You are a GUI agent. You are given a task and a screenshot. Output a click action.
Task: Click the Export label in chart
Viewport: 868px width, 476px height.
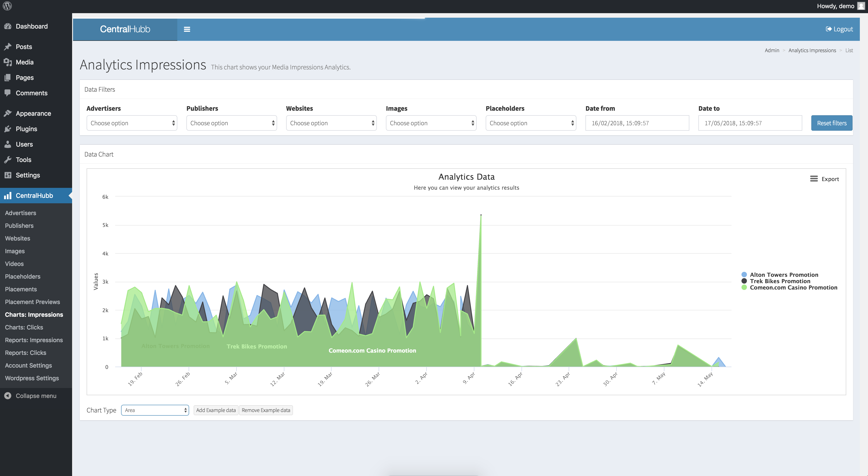point(830,179)
